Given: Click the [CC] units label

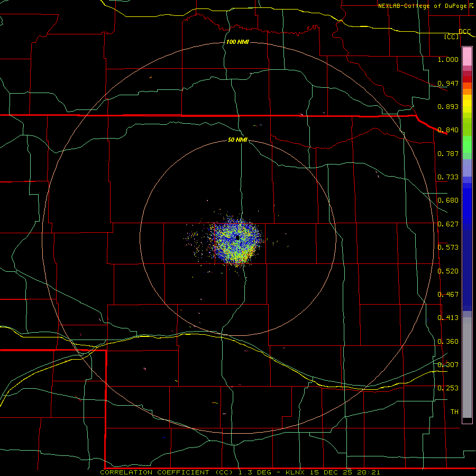Looking at the screenshot, I should (452, 36).
